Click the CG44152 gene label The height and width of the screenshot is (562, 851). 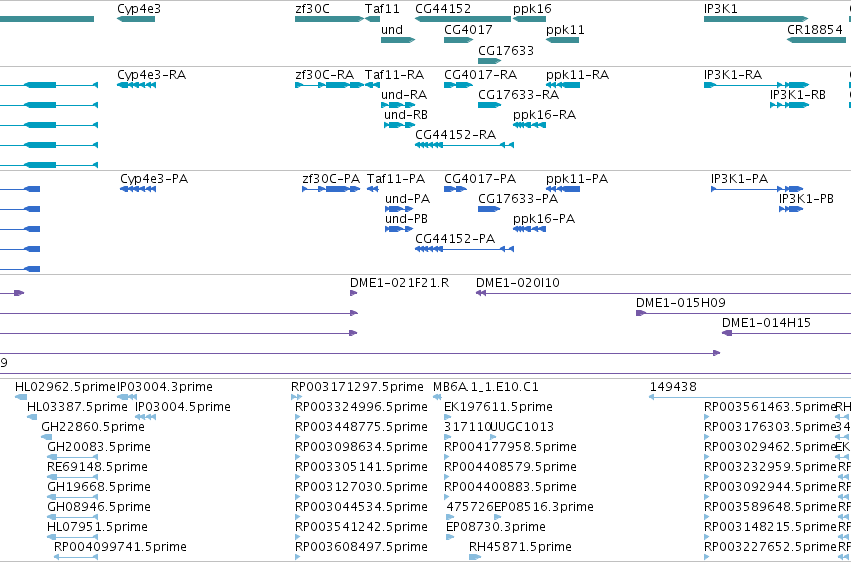coord(443,9)
